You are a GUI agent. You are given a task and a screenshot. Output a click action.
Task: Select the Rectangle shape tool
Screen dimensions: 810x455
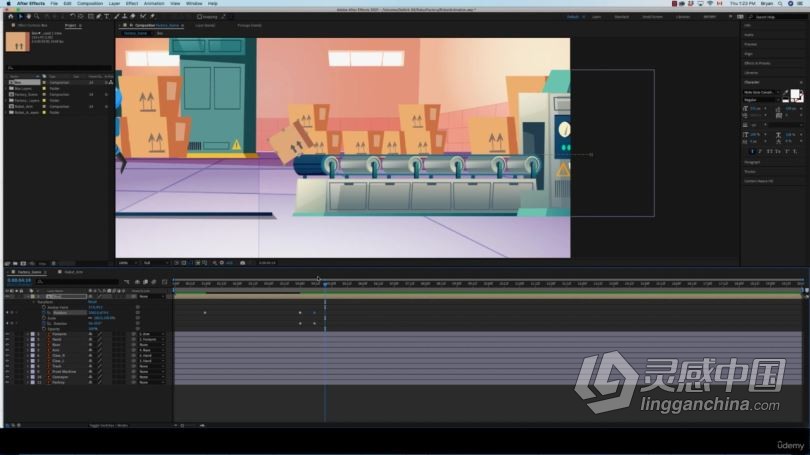coord(90,17)
